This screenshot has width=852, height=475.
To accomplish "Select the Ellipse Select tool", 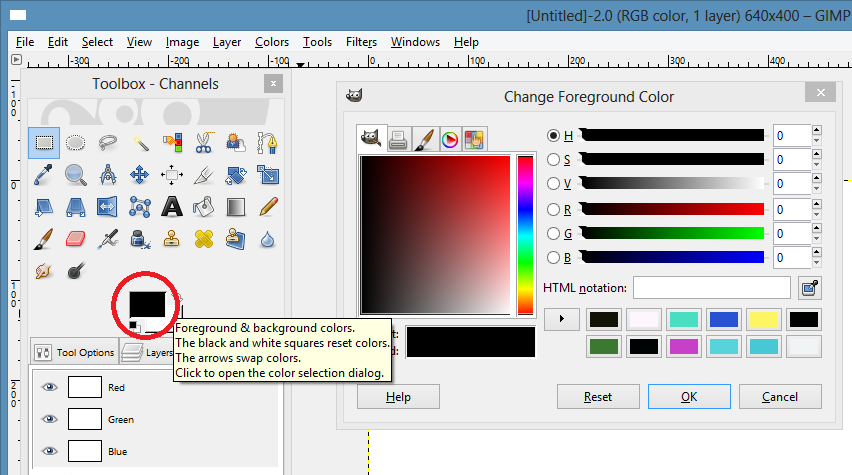I will tap(76, 143).
